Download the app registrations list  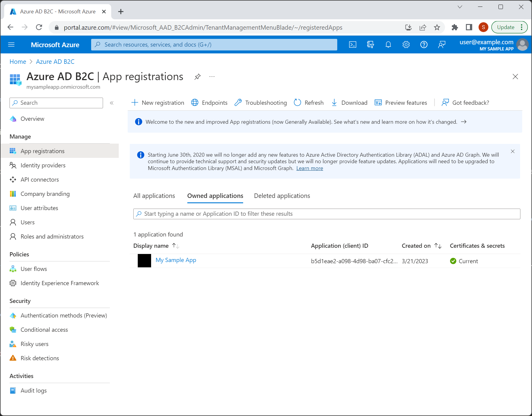349,103
